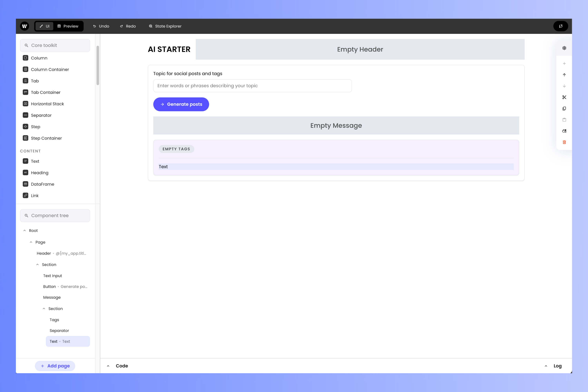
Task: Click the sync status icon
Action: [x=561, y=26]
